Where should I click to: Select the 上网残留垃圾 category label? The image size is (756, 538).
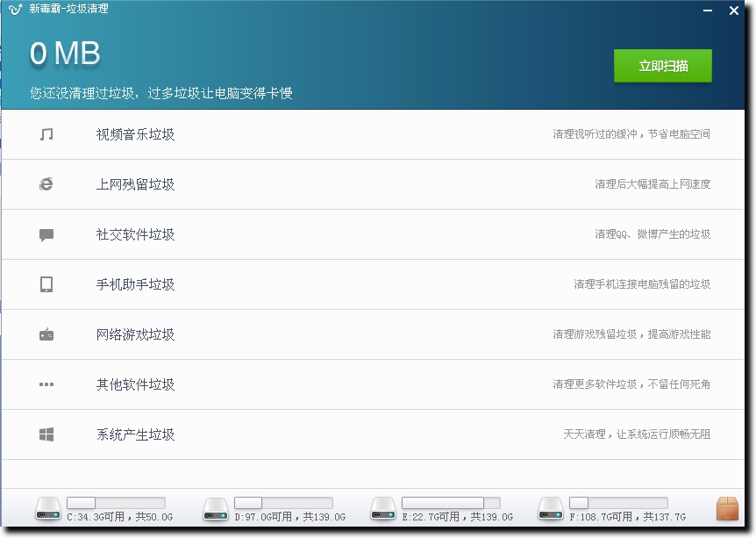[135, 185]
